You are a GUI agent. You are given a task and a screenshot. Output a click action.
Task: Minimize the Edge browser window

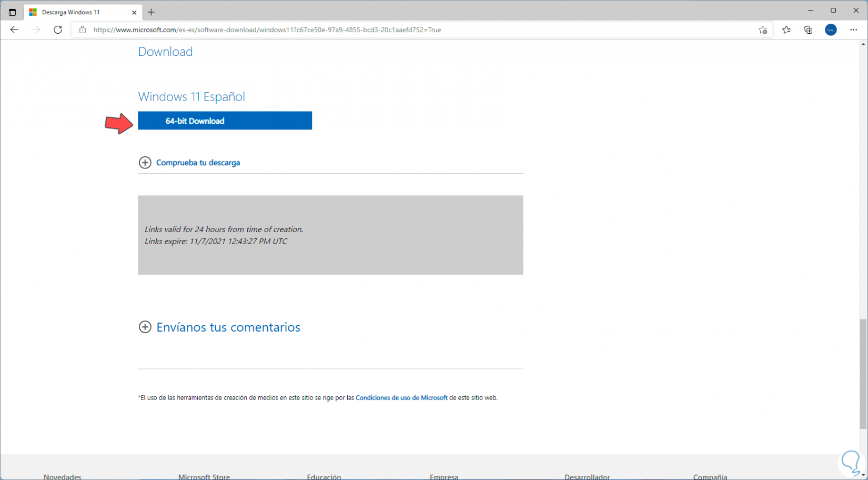(x=811, y=11)
